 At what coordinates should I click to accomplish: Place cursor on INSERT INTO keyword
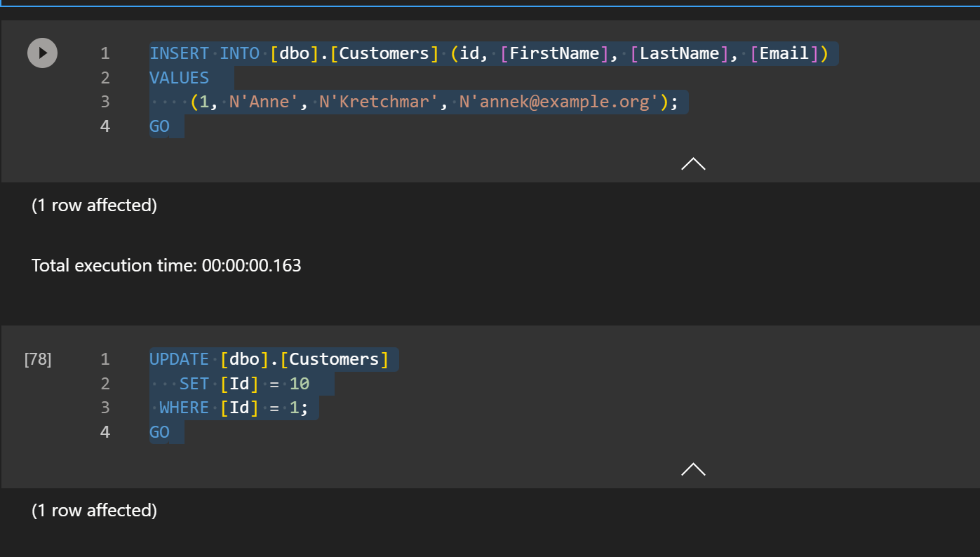204,53
